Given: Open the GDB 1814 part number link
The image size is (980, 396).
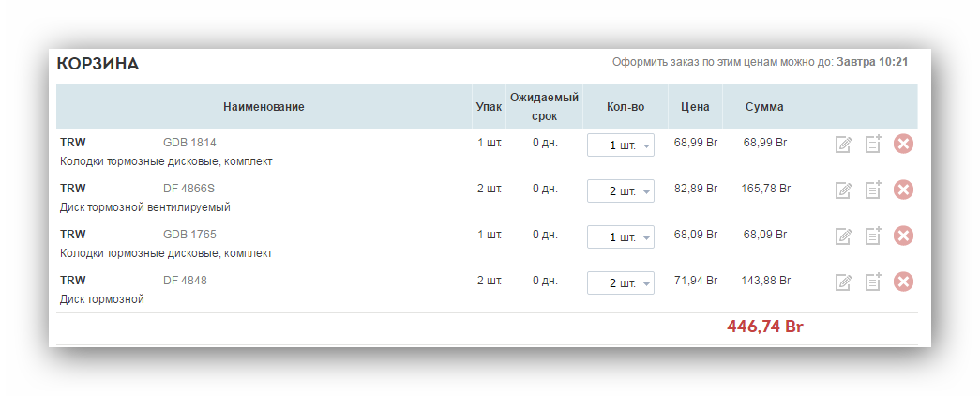Looking at the screenshot, I should point(189,143).
